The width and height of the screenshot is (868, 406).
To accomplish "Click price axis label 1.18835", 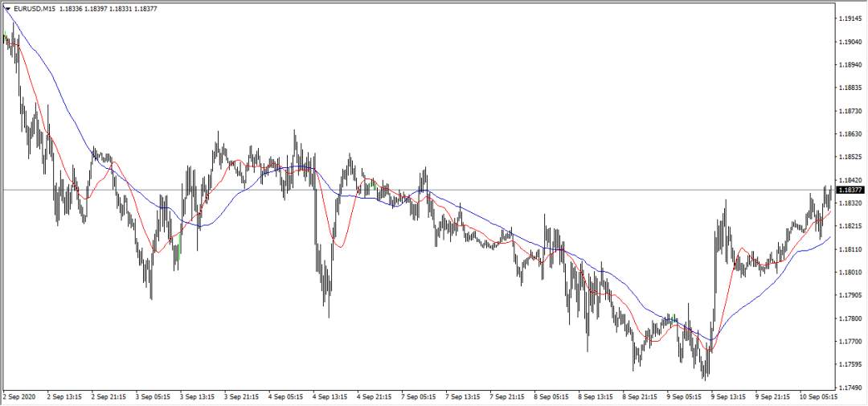I will 850,88.
